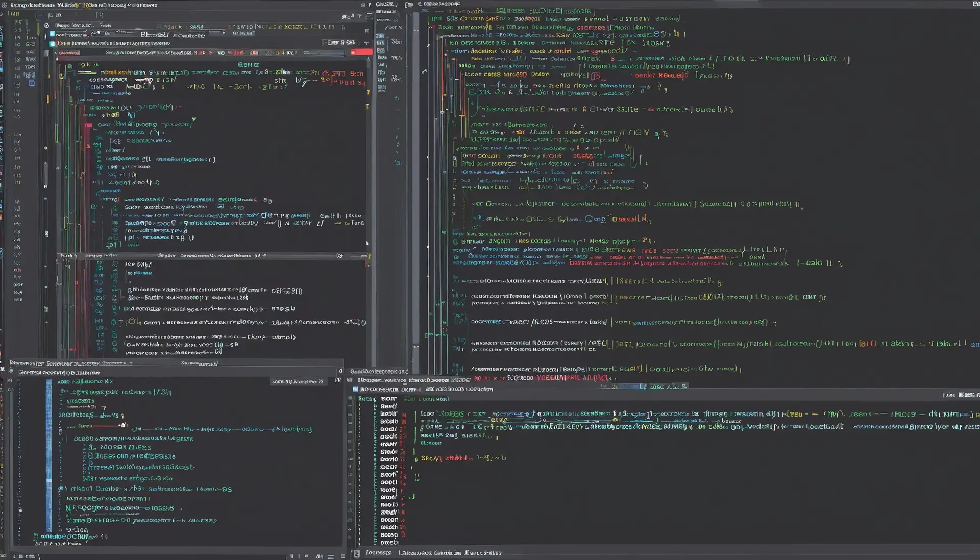Click the blue vertical scrollbar in bottom-left panel

49,454
